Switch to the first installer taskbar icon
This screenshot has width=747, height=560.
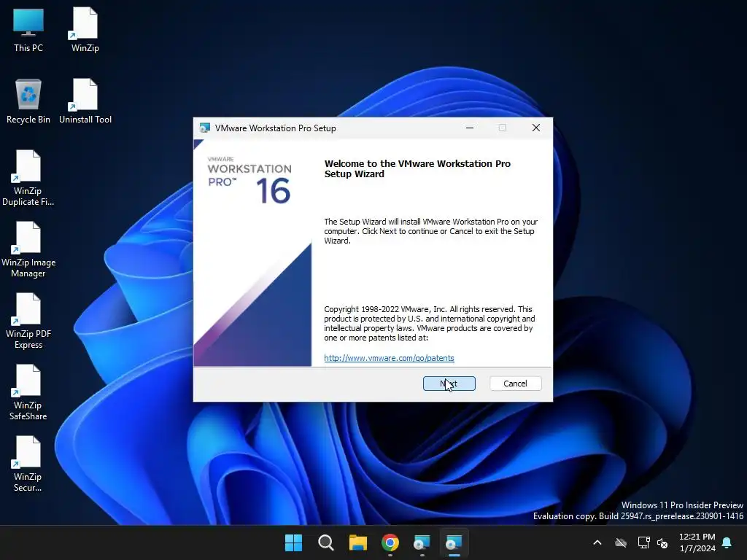pyautogui.click(x=422, y=542)
